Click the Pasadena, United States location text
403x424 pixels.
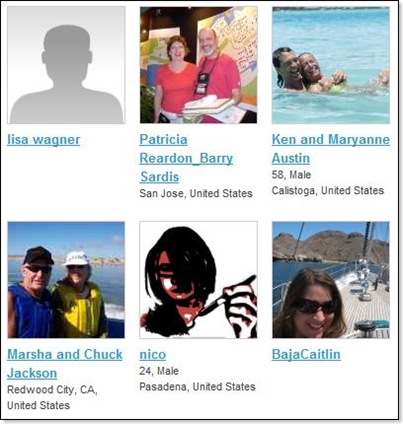pyautogui.click(x=197, y=387)
